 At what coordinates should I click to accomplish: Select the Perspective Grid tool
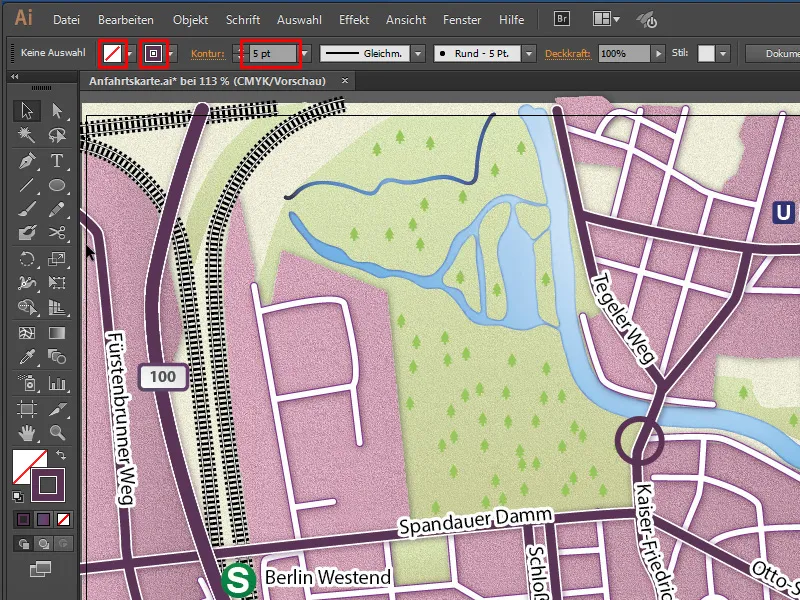[57, 307]
